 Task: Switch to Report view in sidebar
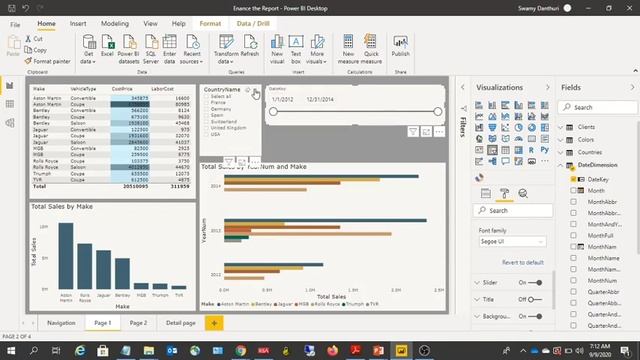[10, 85]
